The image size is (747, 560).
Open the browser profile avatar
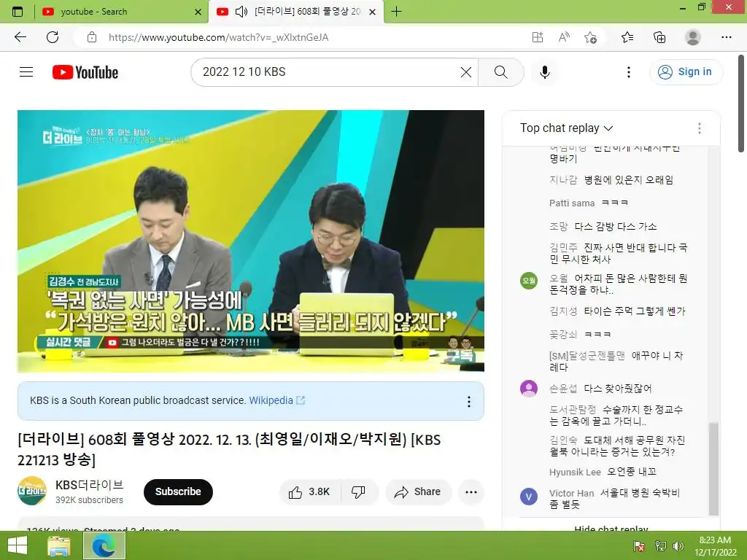click(693, 37)
